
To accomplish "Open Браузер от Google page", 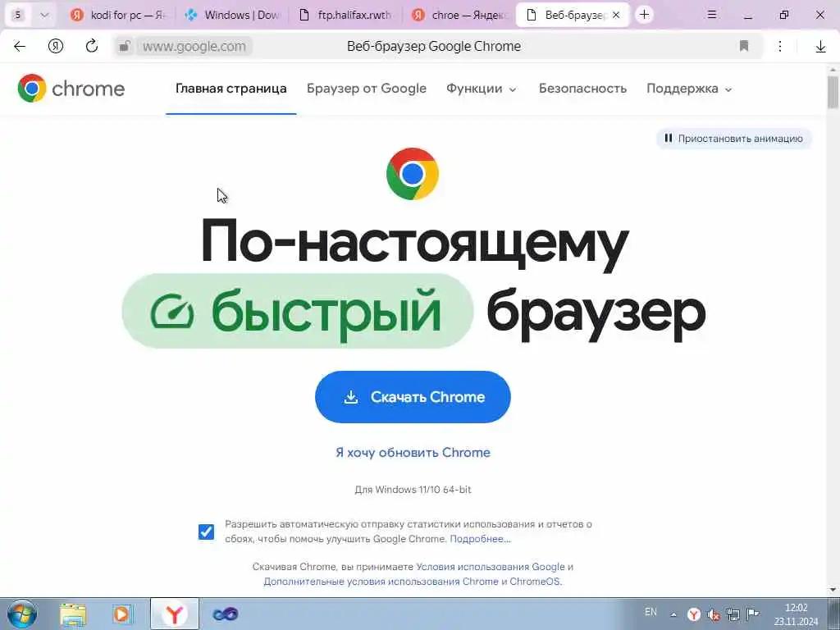I will pos(367,89).
